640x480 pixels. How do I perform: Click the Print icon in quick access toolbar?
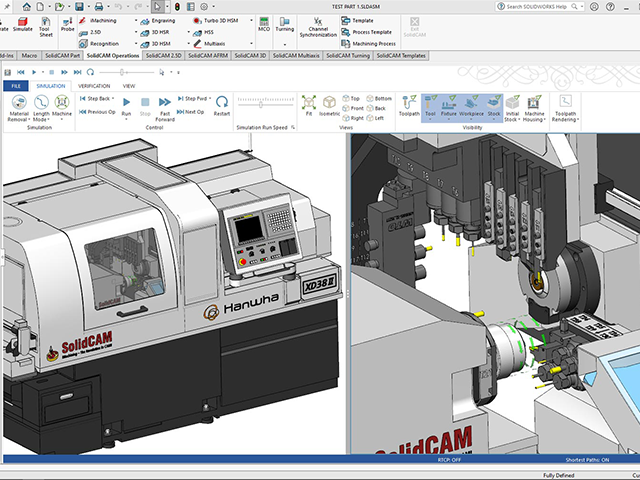[99, 7]
